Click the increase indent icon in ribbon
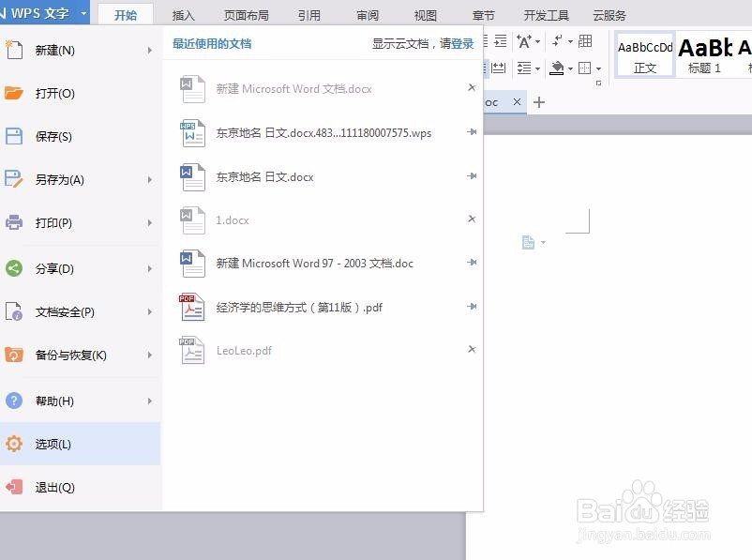752x560 pixels. (500, 41)
